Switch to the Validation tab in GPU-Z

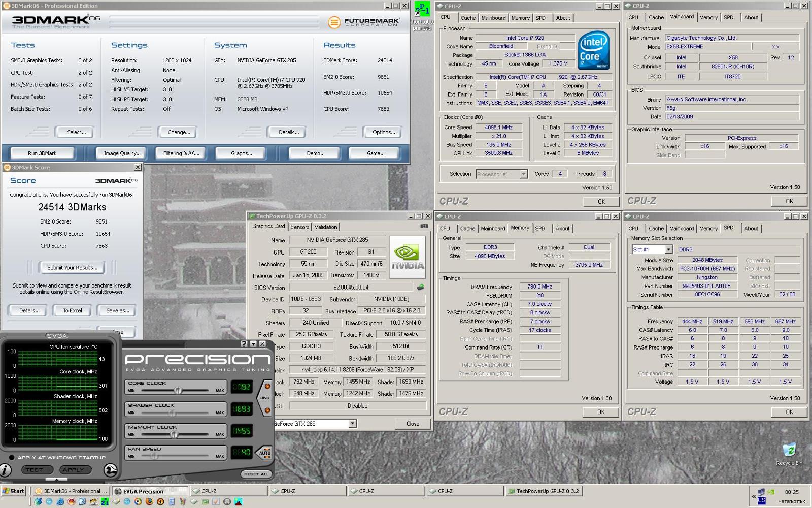pyautogui.click(x=325, y=227)
